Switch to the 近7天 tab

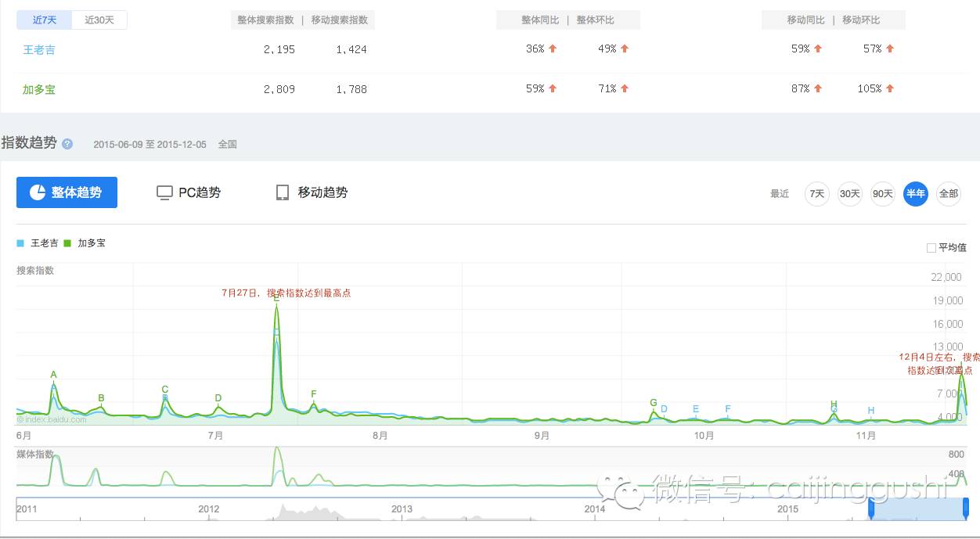click(44, 20)
